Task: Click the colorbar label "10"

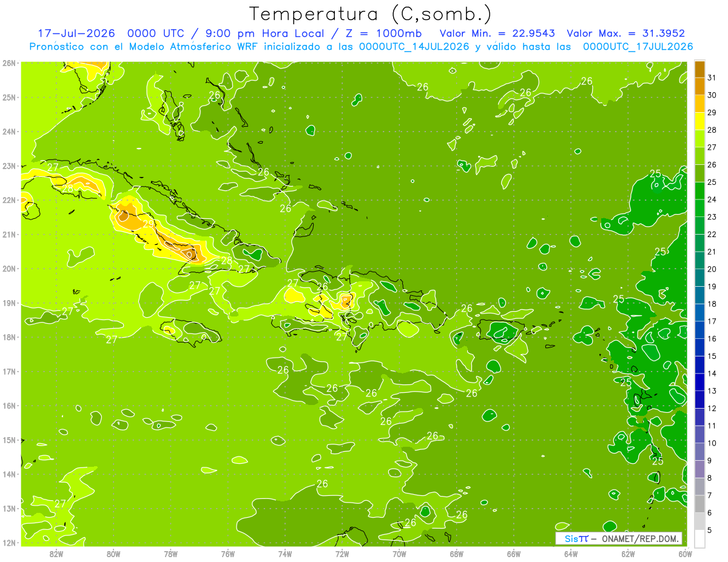Action: tap(712, 443)
